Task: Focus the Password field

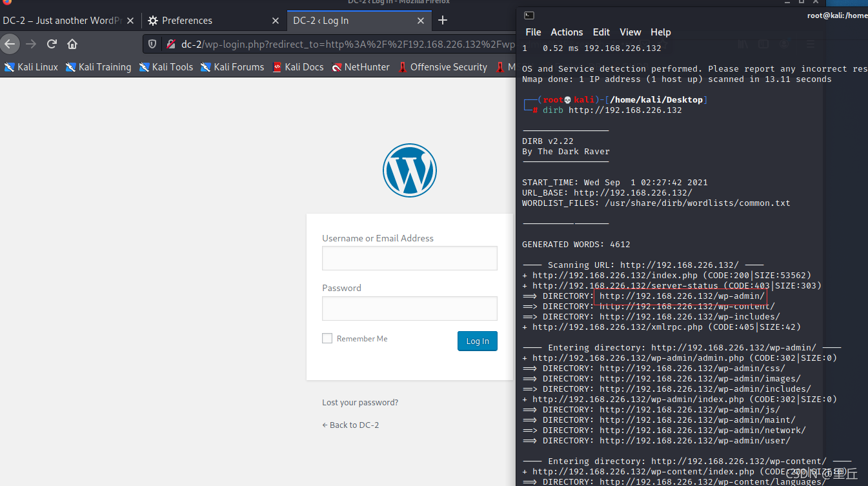Action: (x=410, y=309)
